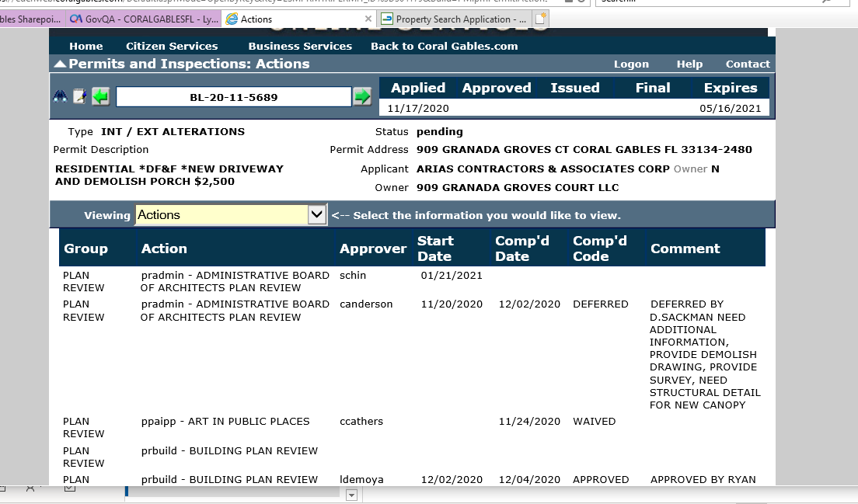858x504 pixels.
Task: Click the Contact link
Action: (x=748, y=64)
